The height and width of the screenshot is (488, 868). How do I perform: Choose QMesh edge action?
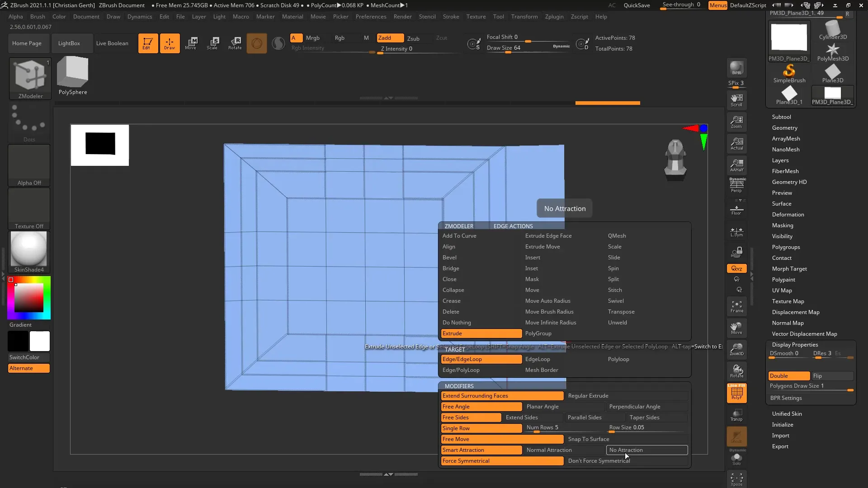pos(647,236)
